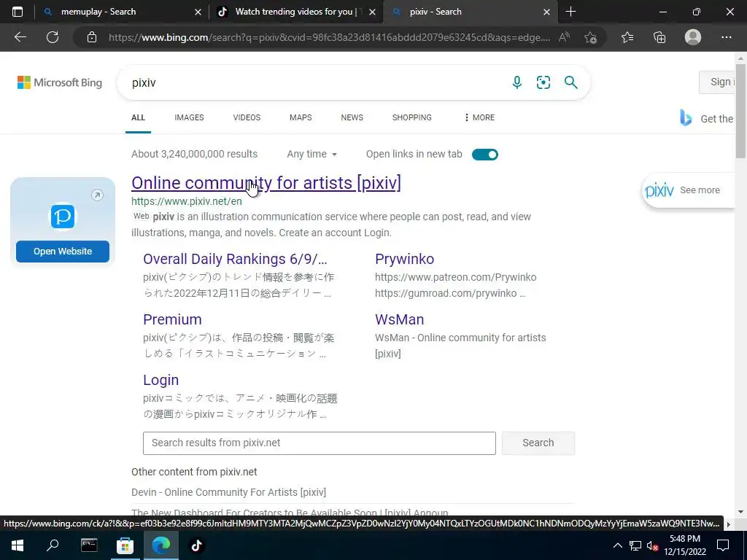This screenshot has height=560, width=747.
Task: Click the vertical page scrollbar thumb
Action: tap(740, 110)
